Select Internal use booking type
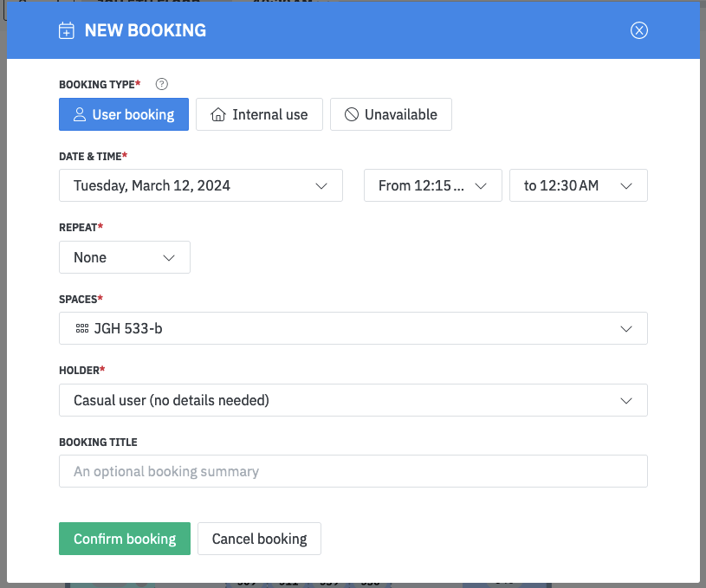Image resolution: width=706 pixels, height=588 pixels. coord(259,114)
